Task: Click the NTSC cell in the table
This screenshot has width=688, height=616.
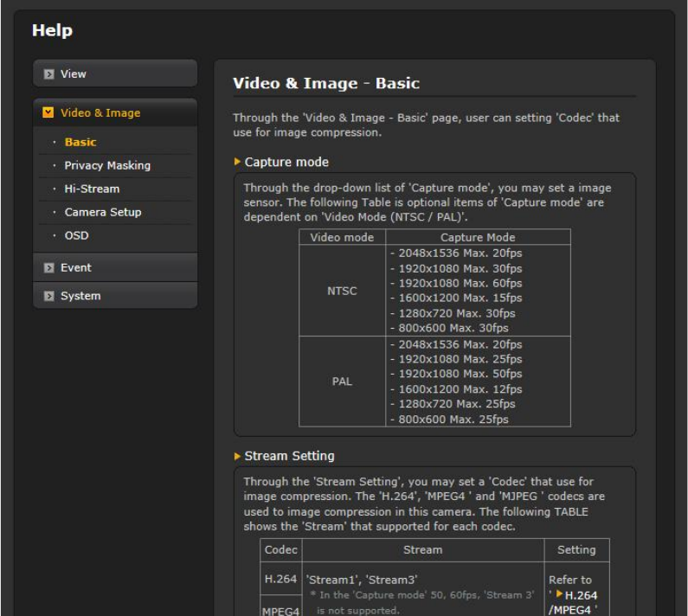Action: [342, 291]
